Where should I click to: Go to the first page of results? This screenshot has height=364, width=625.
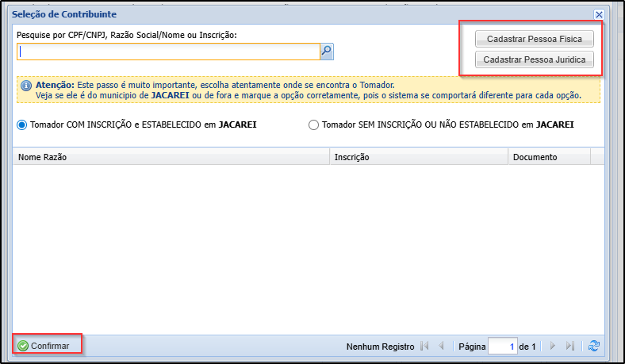coord(425,347)
